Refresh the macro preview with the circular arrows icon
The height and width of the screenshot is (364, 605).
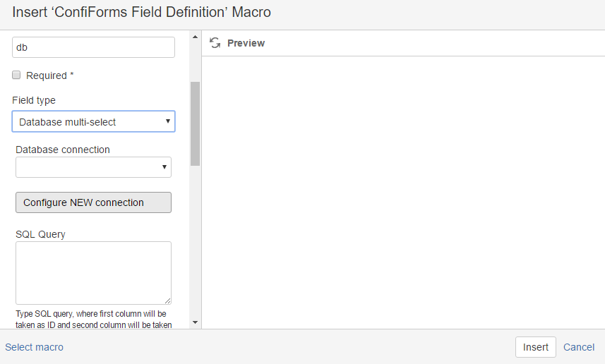click(215, 43)
